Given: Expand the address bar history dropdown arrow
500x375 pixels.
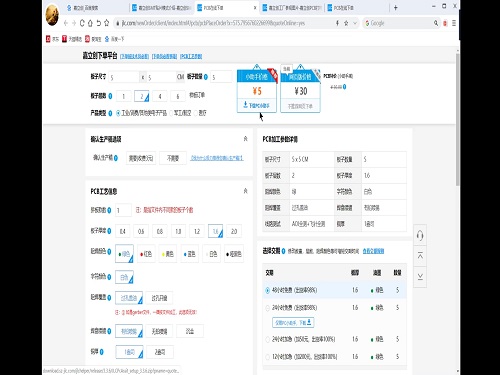Looking at the screenshot, I should click(355, 23).
